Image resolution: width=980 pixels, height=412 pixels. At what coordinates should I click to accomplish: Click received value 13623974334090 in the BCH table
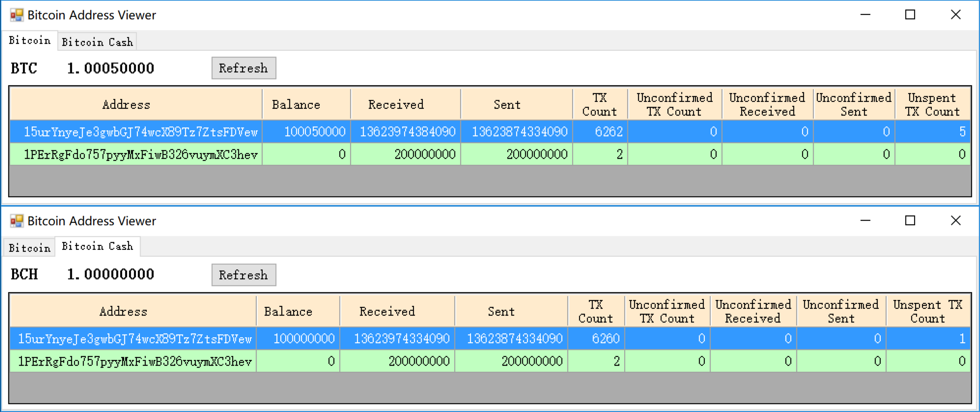pos(398,339)
